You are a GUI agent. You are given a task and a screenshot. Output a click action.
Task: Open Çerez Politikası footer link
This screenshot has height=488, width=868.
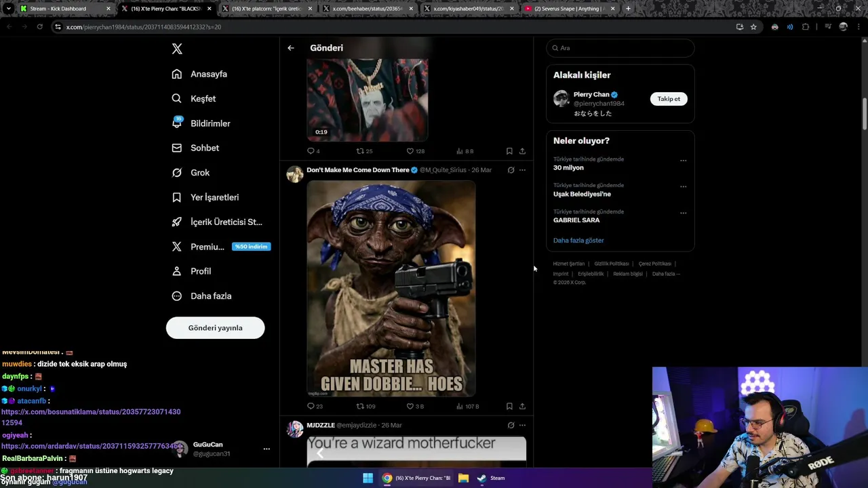[654, 264]
